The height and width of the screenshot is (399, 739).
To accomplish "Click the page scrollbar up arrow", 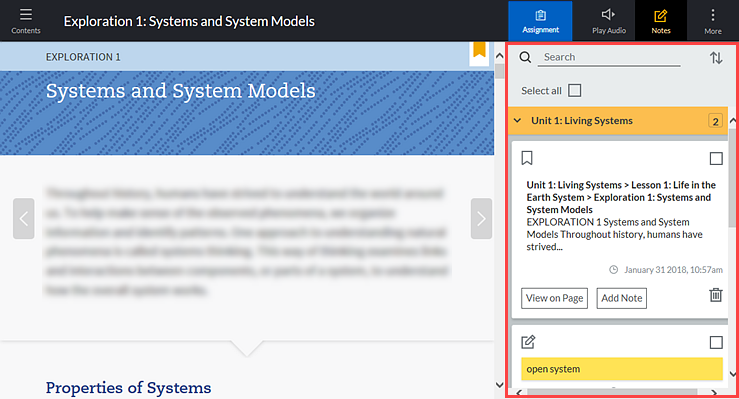I will (x=500, y=56).
